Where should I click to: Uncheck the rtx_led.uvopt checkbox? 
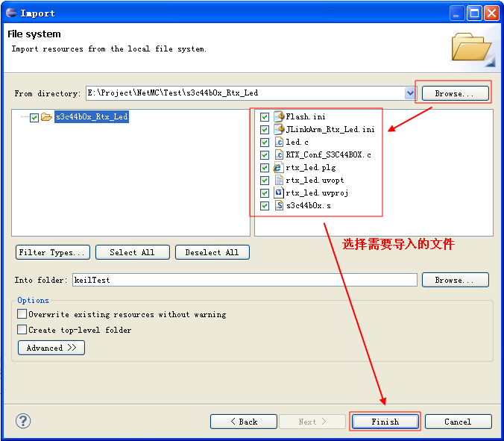pos(265,181)
